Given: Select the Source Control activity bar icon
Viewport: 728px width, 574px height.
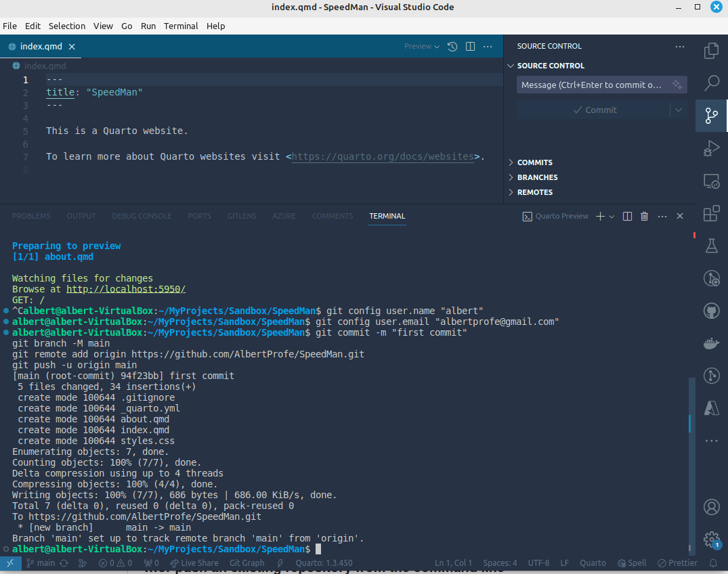Looking at the screenshot, I should [711, 116].
